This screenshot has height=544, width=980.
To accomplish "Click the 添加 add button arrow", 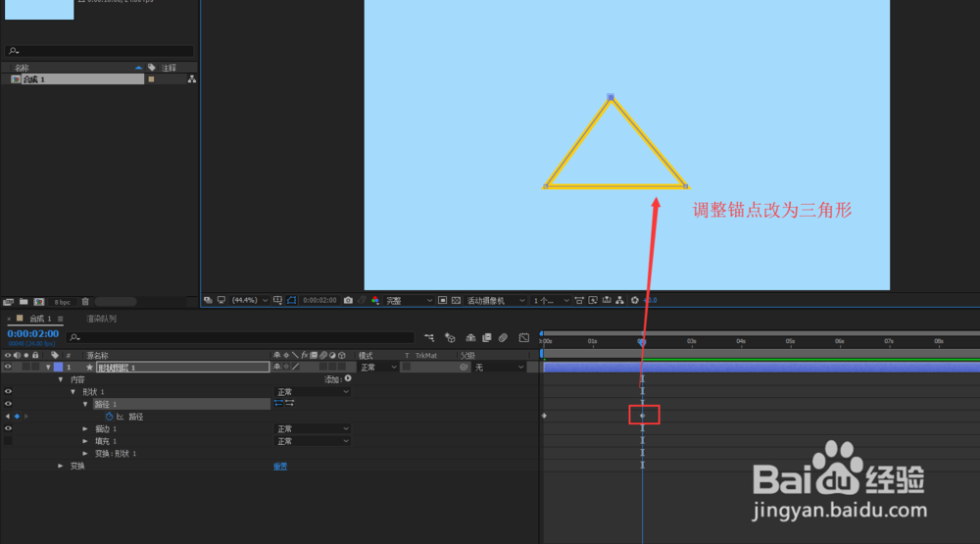I will (x=348, y=378).
